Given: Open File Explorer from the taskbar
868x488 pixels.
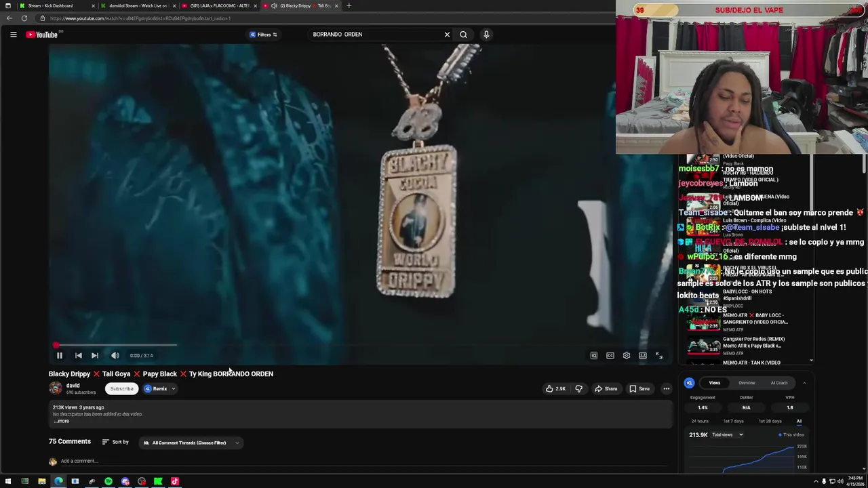Looking at the screenshot, I should point(41,481).
